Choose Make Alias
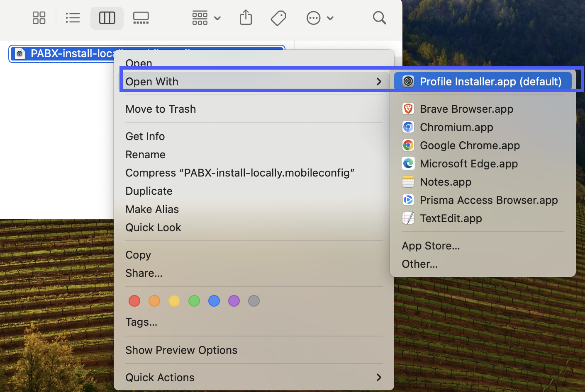585x392 pixels. [x=254, y=209]
